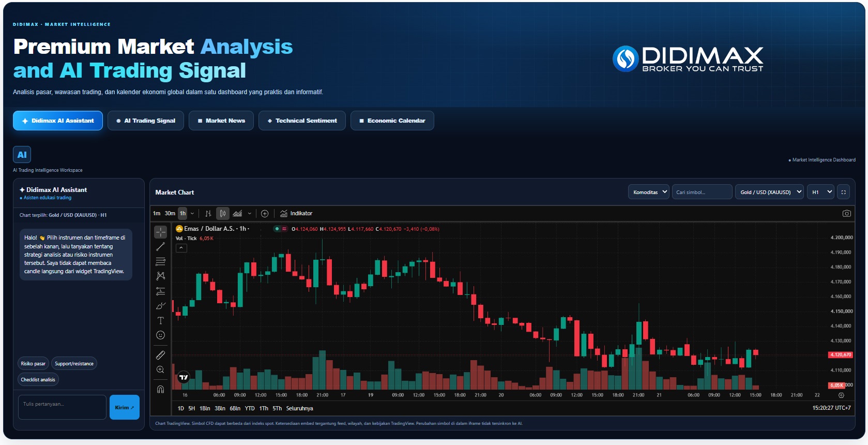Open the Fibonacci retracement tool
The image size is (868, 445).
tap(160, 261)
